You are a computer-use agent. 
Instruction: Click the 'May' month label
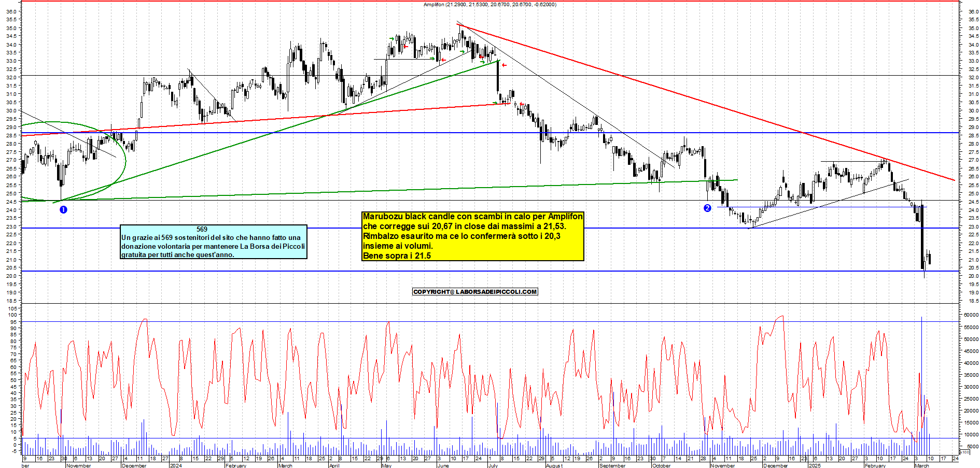pos(386,465)
